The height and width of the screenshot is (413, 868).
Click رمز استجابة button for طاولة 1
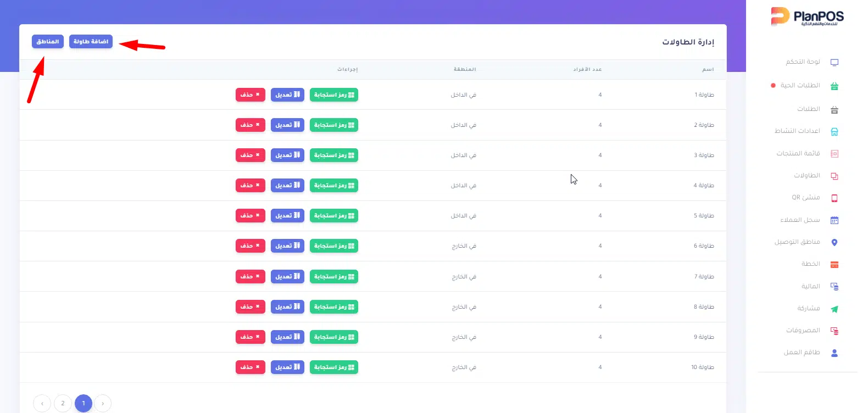pos(334,95)
